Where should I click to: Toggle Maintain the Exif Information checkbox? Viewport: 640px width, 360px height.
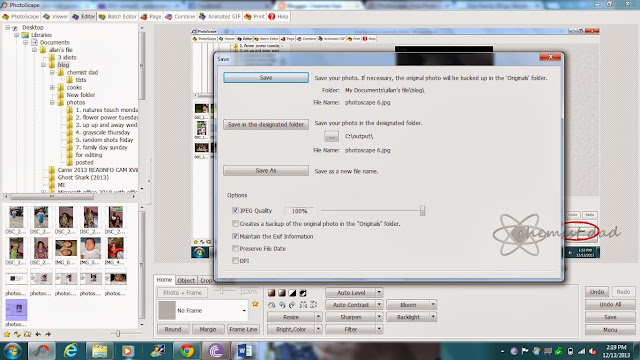tap(235, 236)
